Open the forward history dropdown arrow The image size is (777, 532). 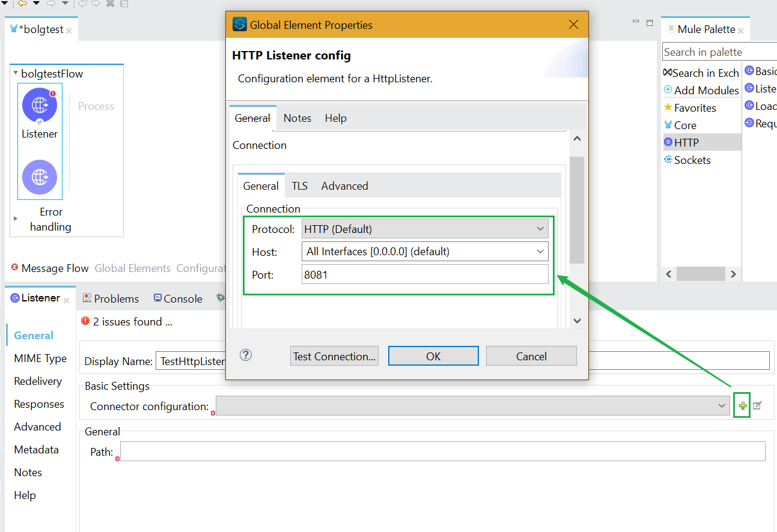[x=65, y=4]
